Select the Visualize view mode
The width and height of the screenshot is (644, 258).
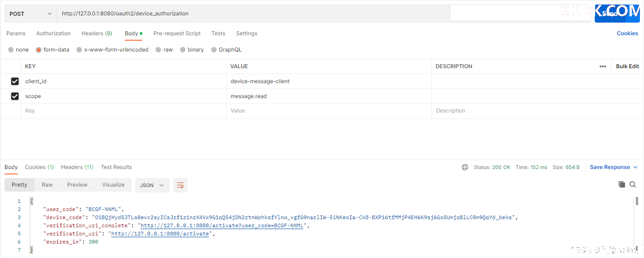tap(113, 185)
